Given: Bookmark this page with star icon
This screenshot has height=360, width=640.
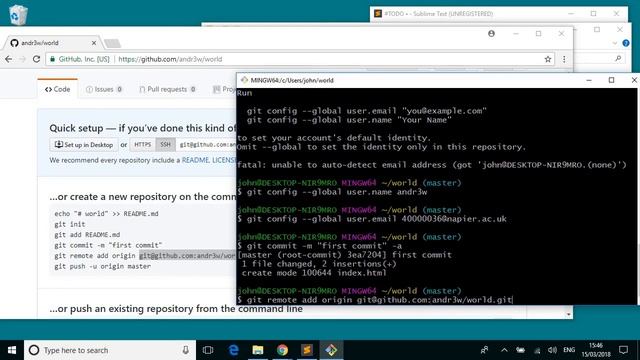Looking at the screenshot, I should [548, 59].
